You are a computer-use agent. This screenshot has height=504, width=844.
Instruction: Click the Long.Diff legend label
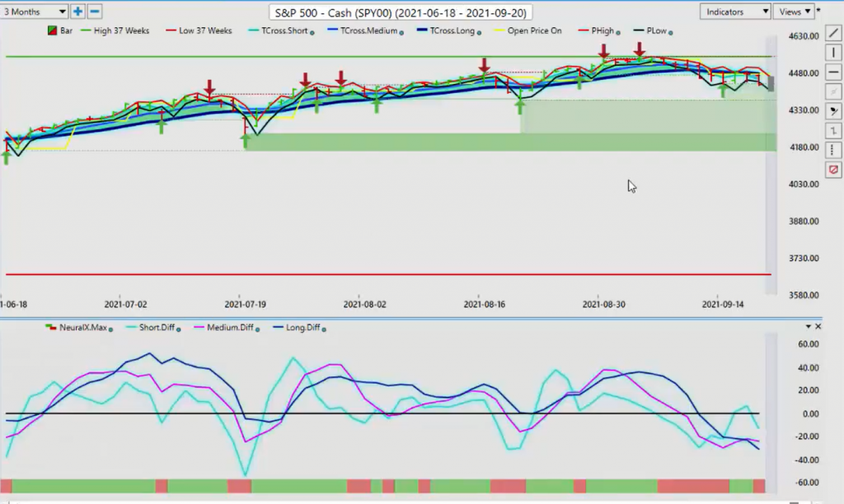[x=303, y=327]
